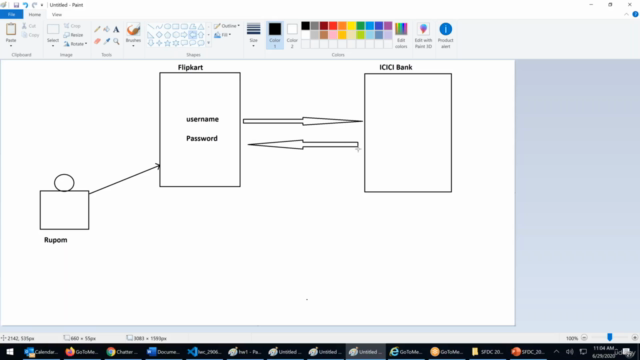Select the Text tool
This screenshot has width=640, height=360.
[x=116, y=29]
